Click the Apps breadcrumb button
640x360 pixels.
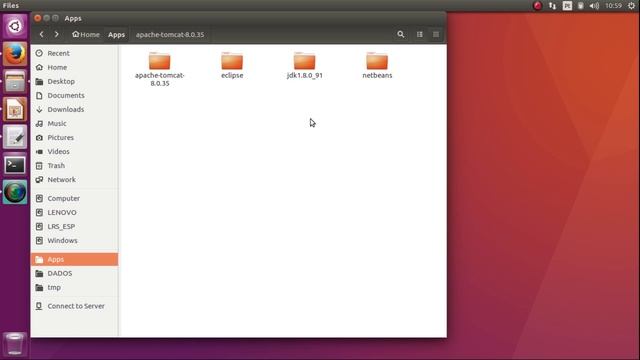point(116,35)
